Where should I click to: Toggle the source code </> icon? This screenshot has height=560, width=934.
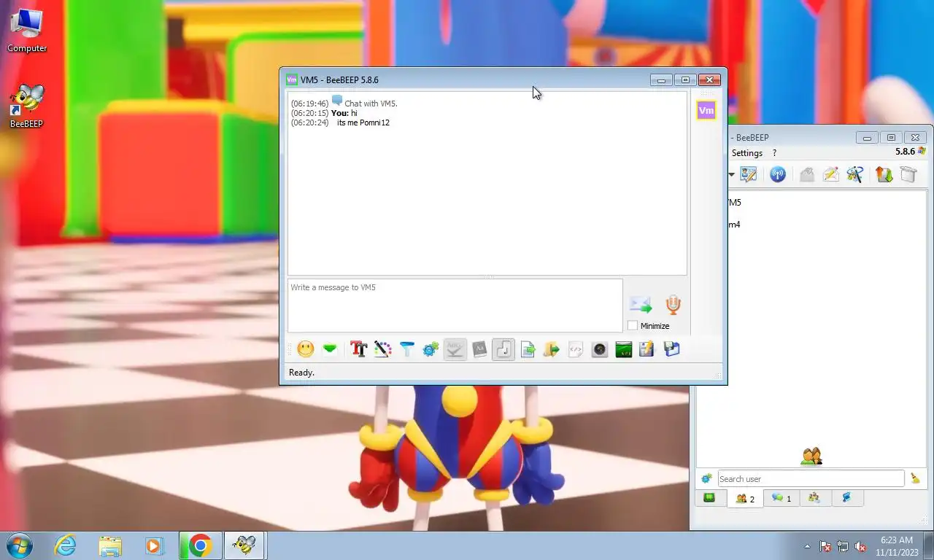point(576,349)
